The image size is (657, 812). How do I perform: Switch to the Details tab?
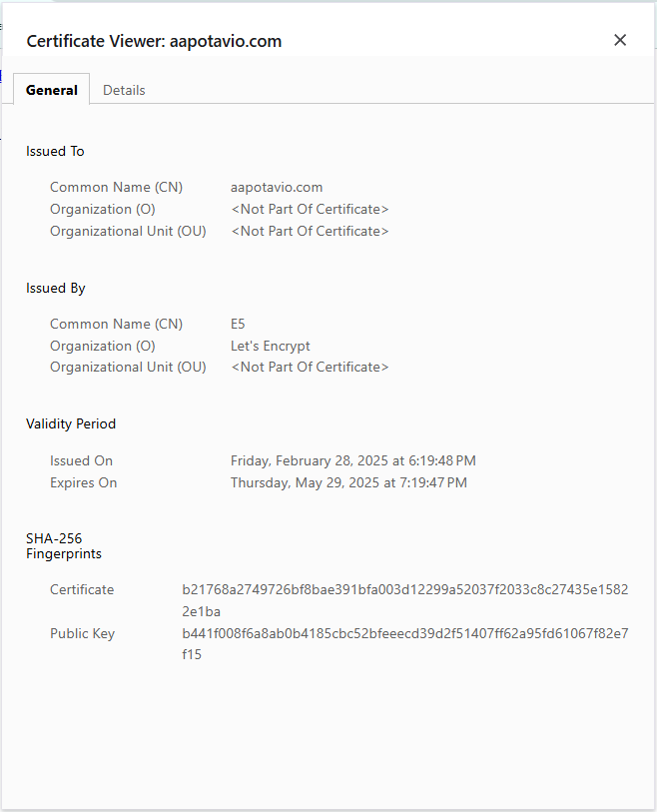click(124, 90)
